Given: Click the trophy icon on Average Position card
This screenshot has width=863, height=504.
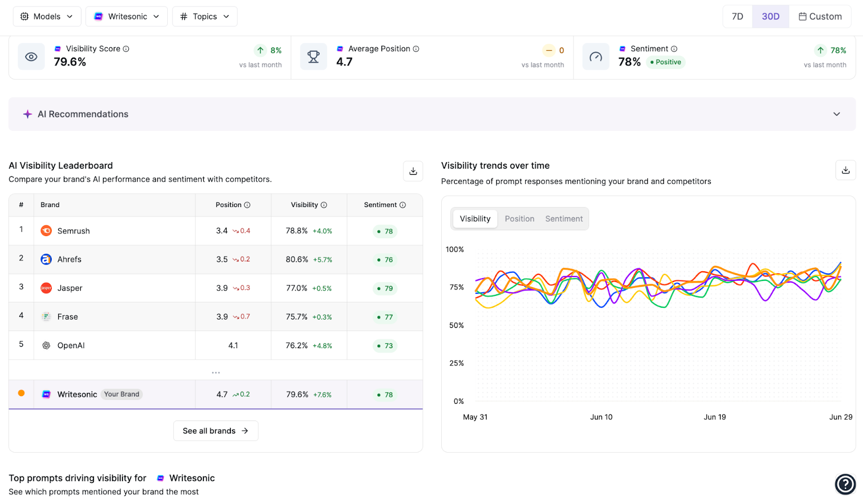Looking at the screenshot, I should tap(313, 57).
